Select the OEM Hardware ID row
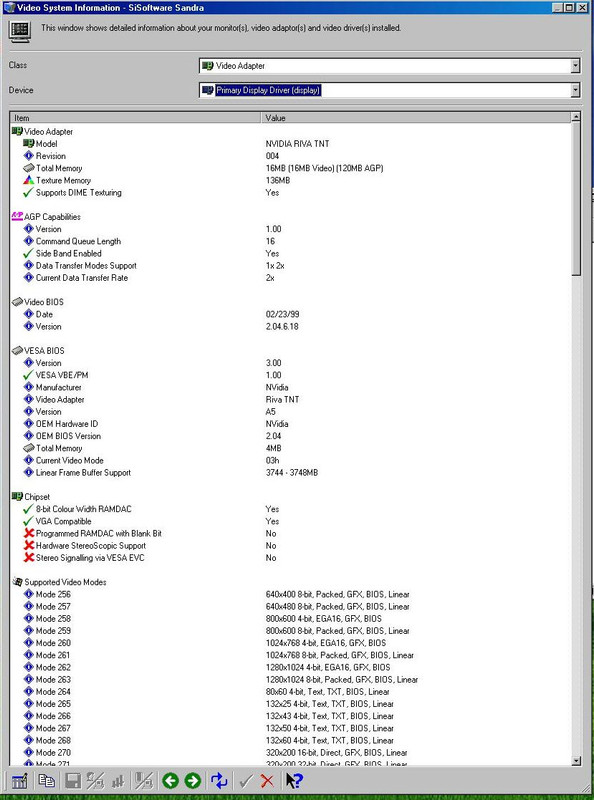 (290, 423)
